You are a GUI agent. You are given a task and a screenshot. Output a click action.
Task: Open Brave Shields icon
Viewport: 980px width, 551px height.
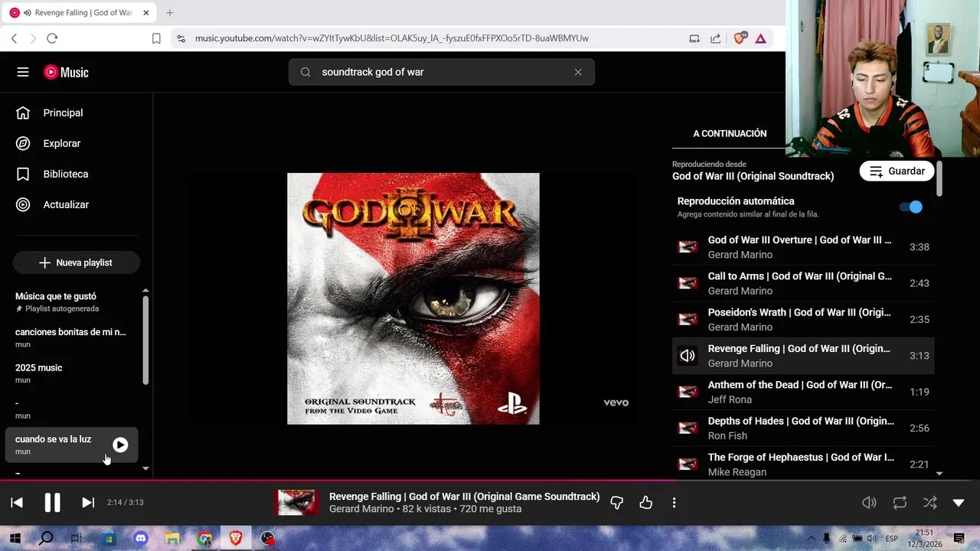[x=740, y=38]
